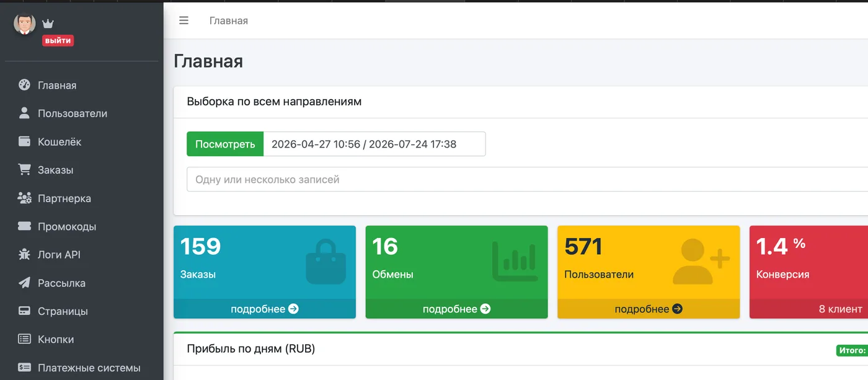Click the Главная breadcrumb link in top bar

click(x=229, y=20)
